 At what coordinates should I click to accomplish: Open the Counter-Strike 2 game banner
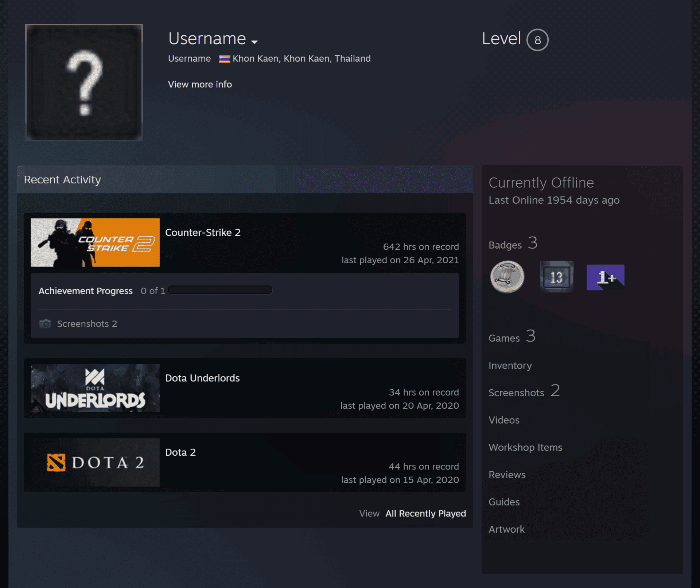(95, 242)
